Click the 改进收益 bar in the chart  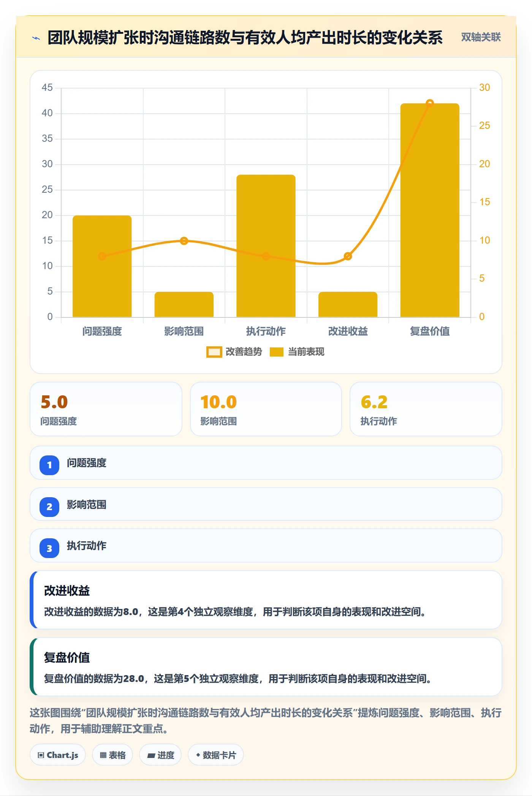[348, 304]
